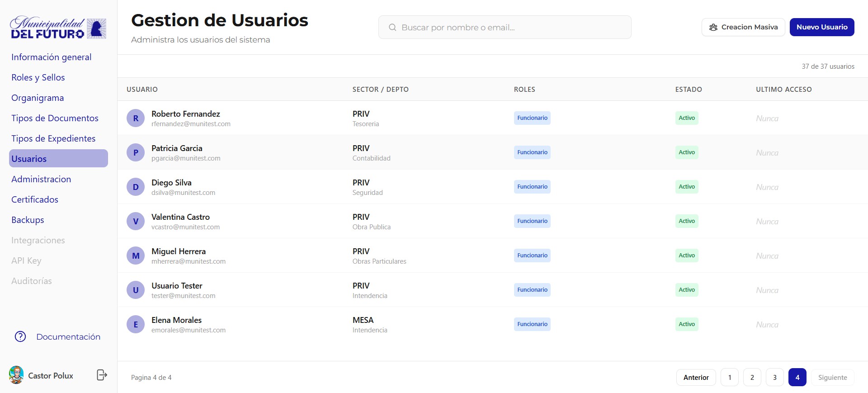Focus the Buscar por nombre search field
Screen dimensions: 868x393
511,28
